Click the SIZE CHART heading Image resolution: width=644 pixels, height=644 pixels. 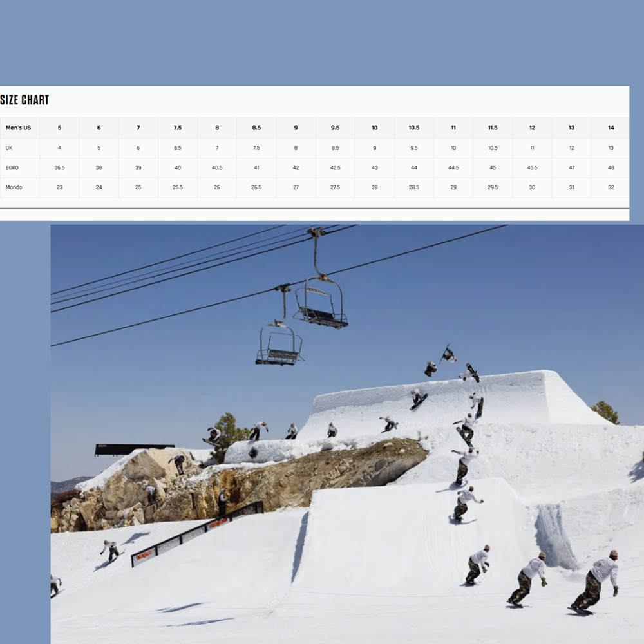pyautogui.click(x=24, y=100)
